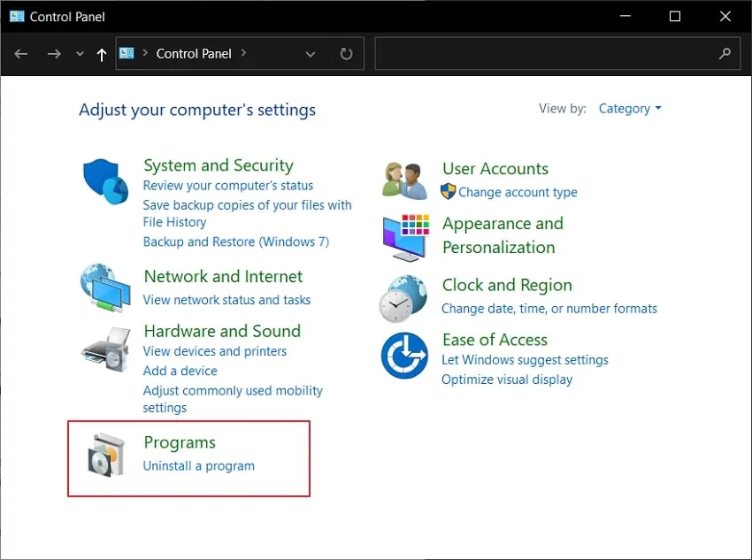Expand the address bar history dropdown
The width and height of the screenshot is (752, 560).
(x=311, y=54)
